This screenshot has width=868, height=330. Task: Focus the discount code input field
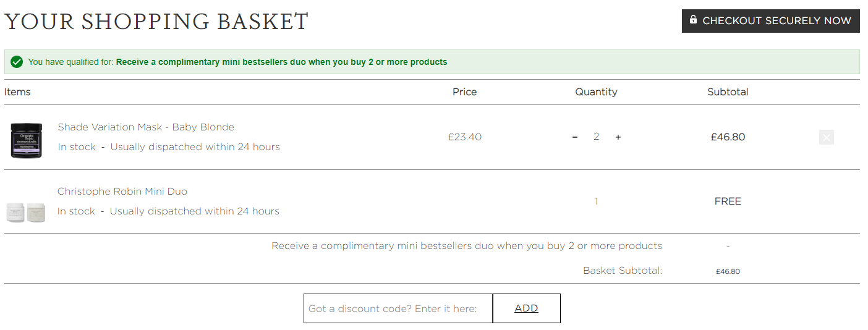398,308
